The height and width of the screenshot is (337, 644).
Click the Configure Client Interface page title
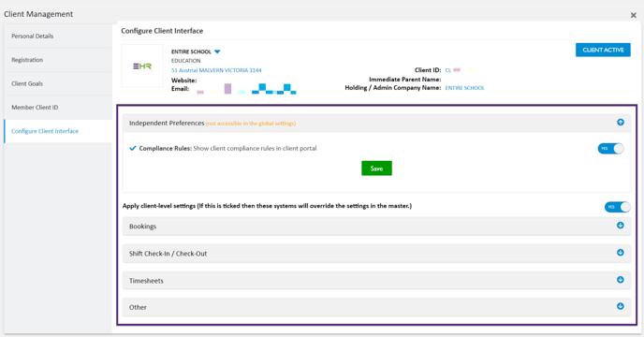(162, 31)
